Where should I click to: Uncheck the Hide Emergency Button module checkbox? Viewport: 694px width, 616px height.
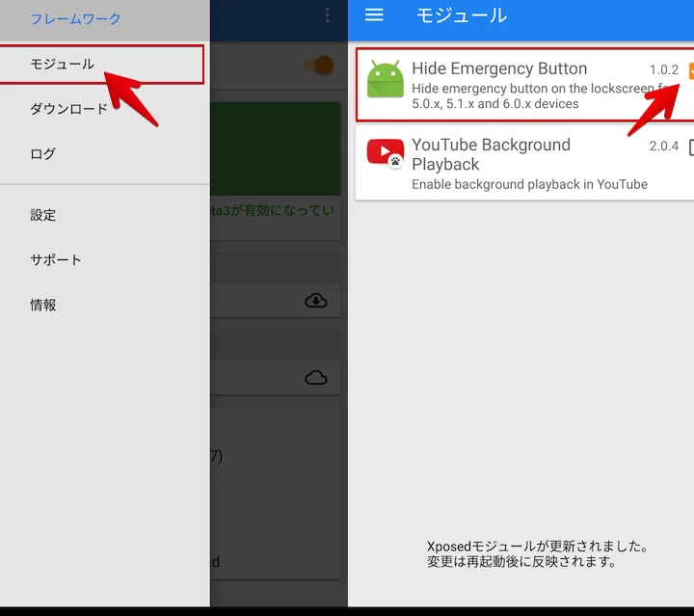688,70
